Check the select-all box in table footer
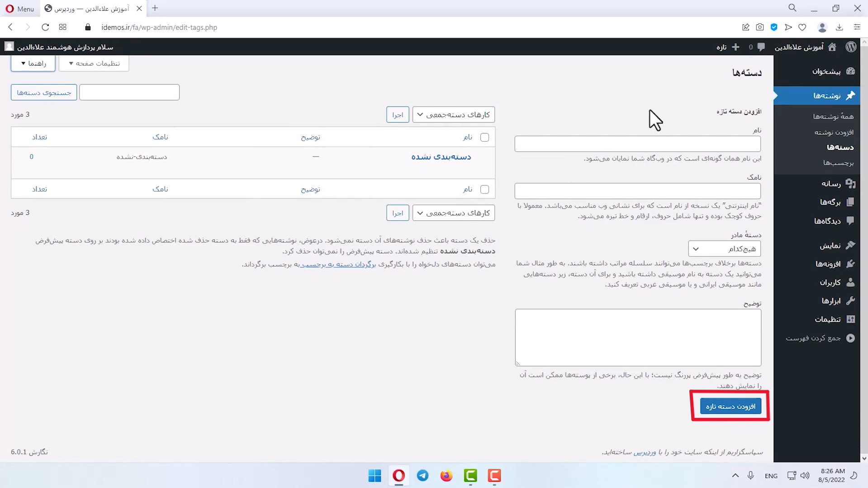Viewport: 868px width, 488px height. point(484,189)
